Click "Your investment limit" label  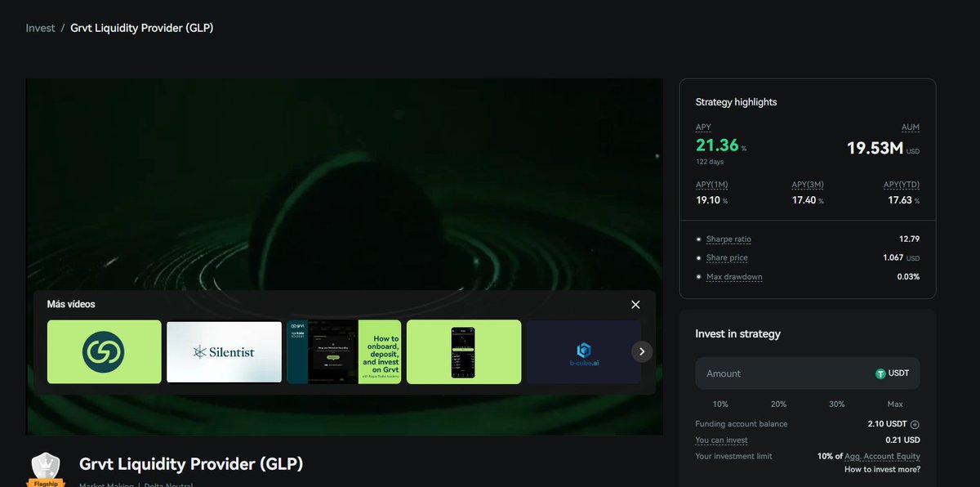733,456
